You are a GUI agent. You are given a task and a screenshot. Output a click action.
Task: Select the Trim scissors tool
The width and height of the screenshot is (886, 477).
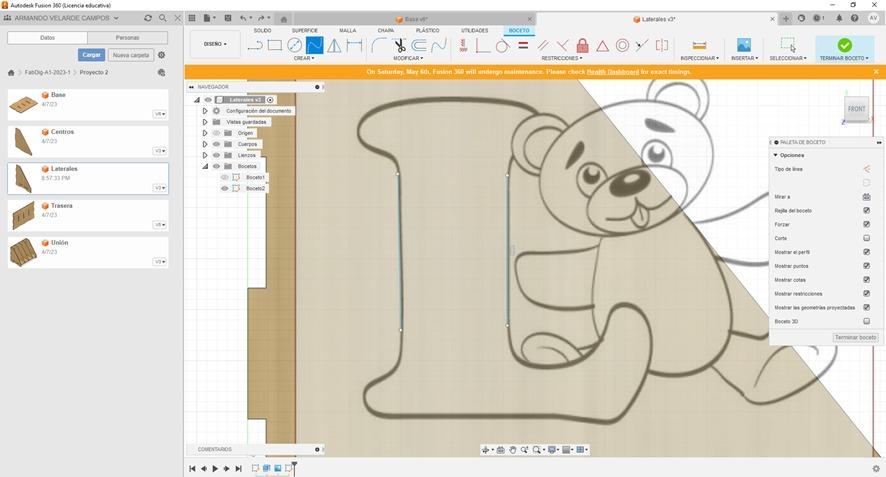point(399,45)
